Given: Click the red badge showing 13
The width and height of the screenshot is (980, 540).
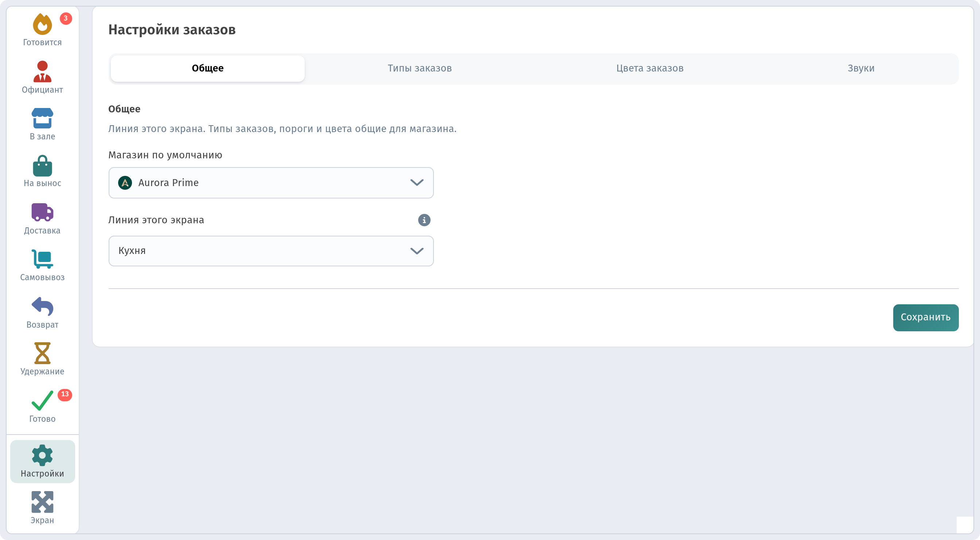Looking at the screenshot, I should pos(65,394).
